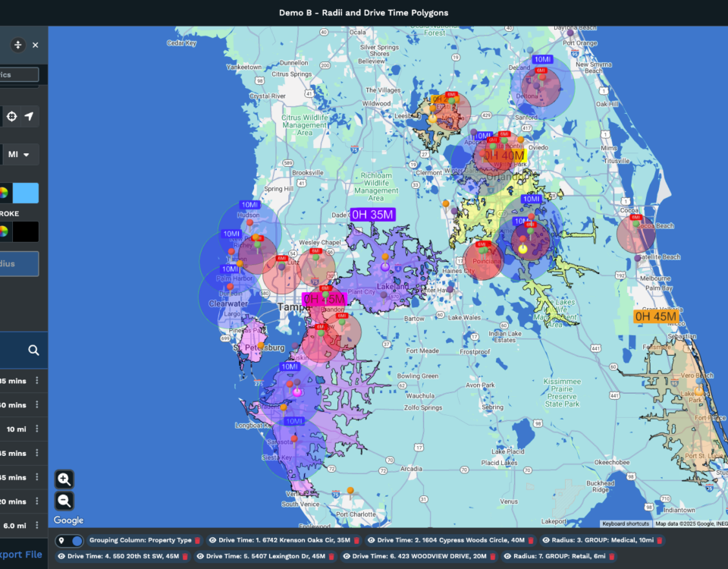Open the kebab menu beside the 10 mi item
The width and height of the screenshot is (728, 569).
click(x=36, y=429)
